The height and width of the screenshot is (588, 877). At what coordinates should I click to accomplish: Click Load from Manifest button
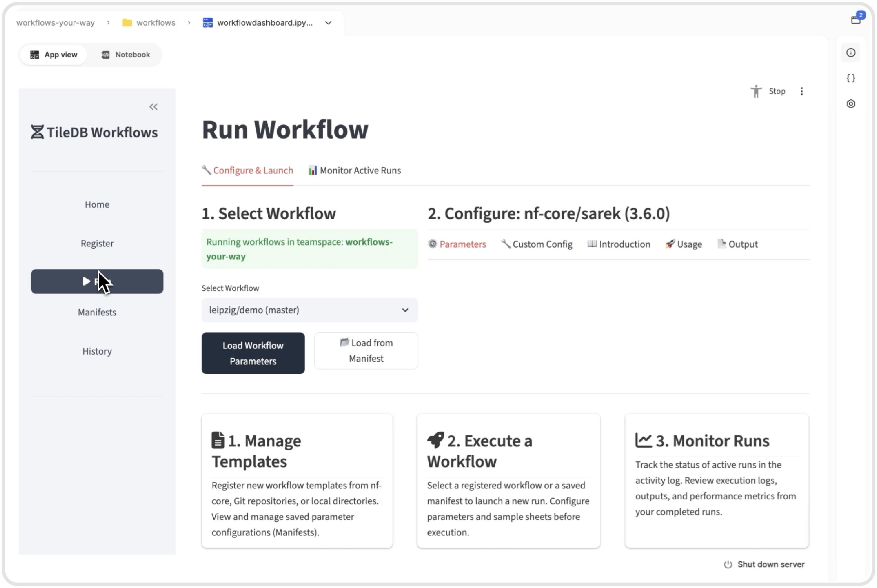[x=366, y=351]
